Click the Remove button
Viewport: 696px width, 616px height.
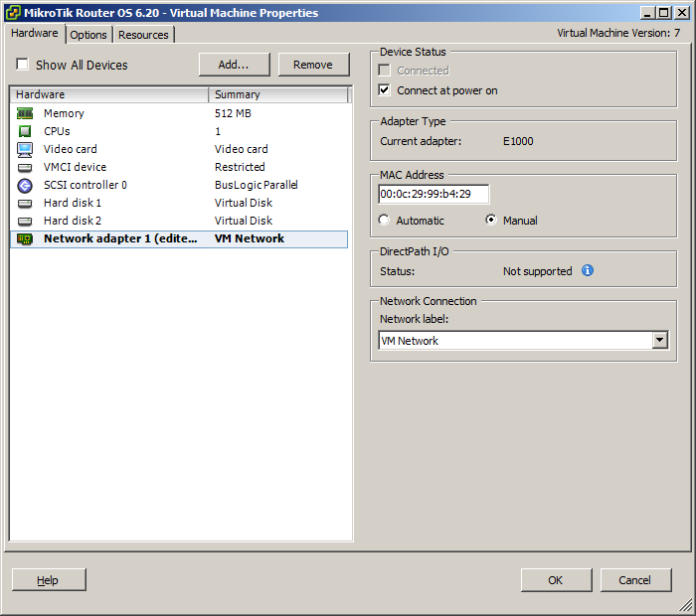pos(313,65)
